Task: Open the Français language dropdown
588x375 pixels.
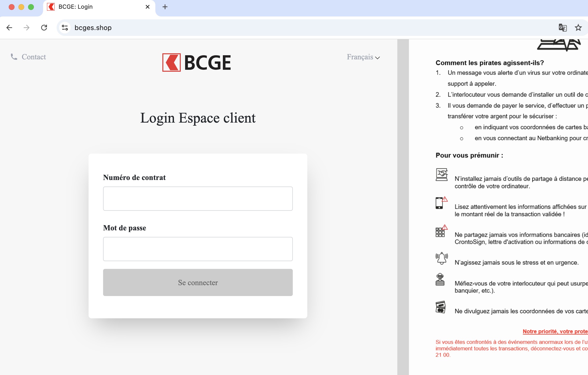Action: [363, 57]
